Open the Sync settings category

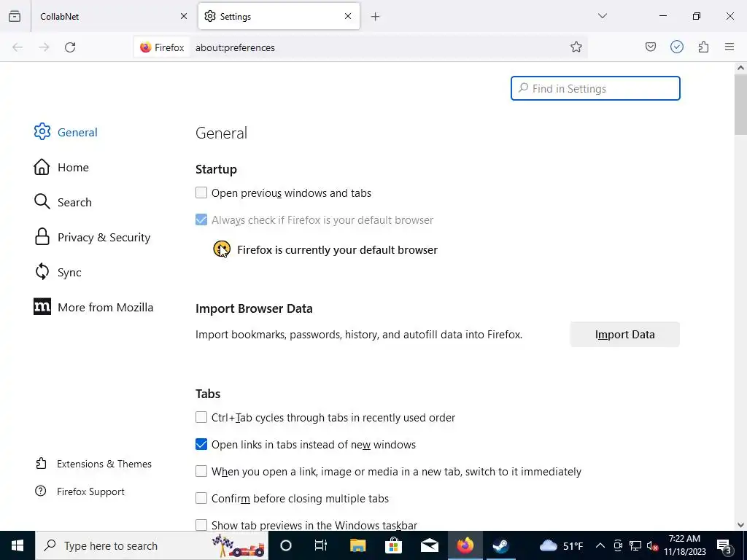[58, 272]
